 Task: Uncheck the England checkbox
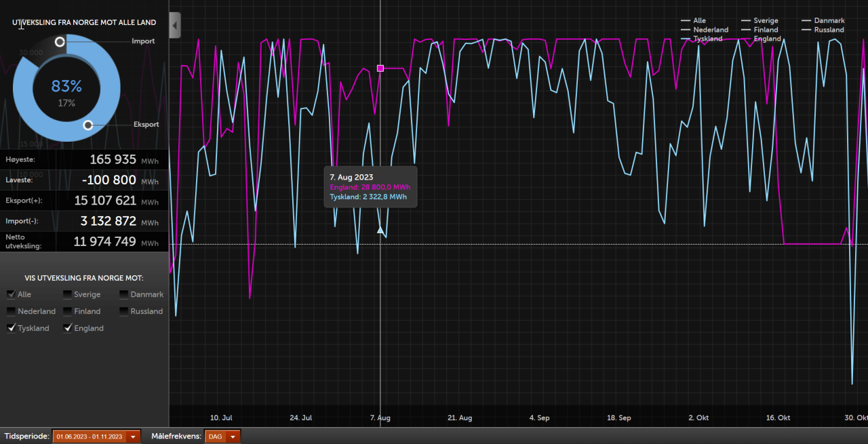point(68,328)
